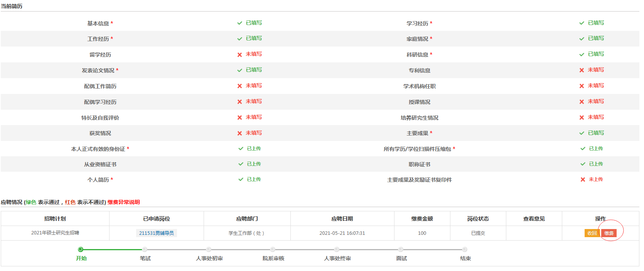The width and height of the screenshot is (644, 271).
Task: Open the 科研信息 section label
Action: click(x=417, y=55)
